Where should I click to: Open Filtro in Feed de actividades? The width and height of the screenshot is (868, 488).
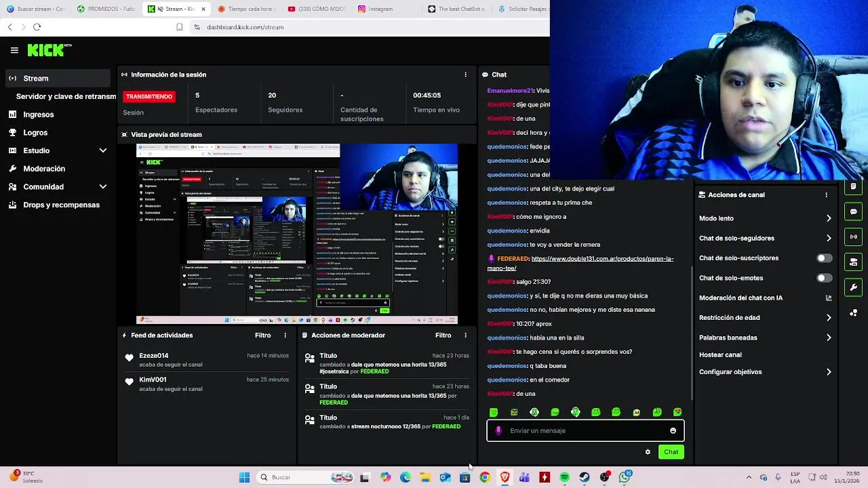(x=262, y=335)
